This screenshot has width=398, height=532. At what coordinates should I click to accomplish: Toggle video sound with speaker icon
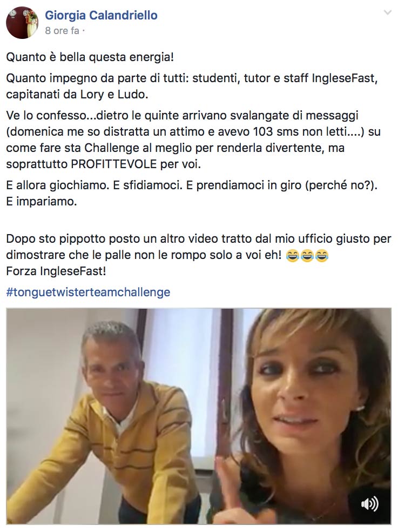pyautogui.click(x=369, y=503)
